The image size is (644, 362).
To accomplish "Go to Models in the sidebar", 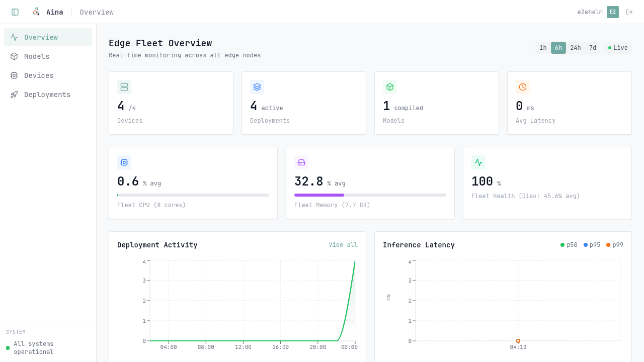I will [48, 56].
